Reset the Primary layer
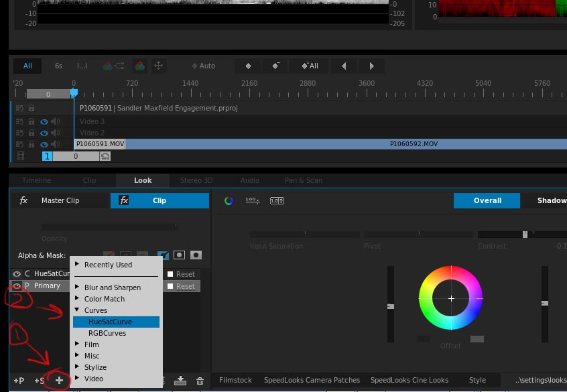Screen dimensions: 567x392 pyautogui.click(x=185, y=286)
